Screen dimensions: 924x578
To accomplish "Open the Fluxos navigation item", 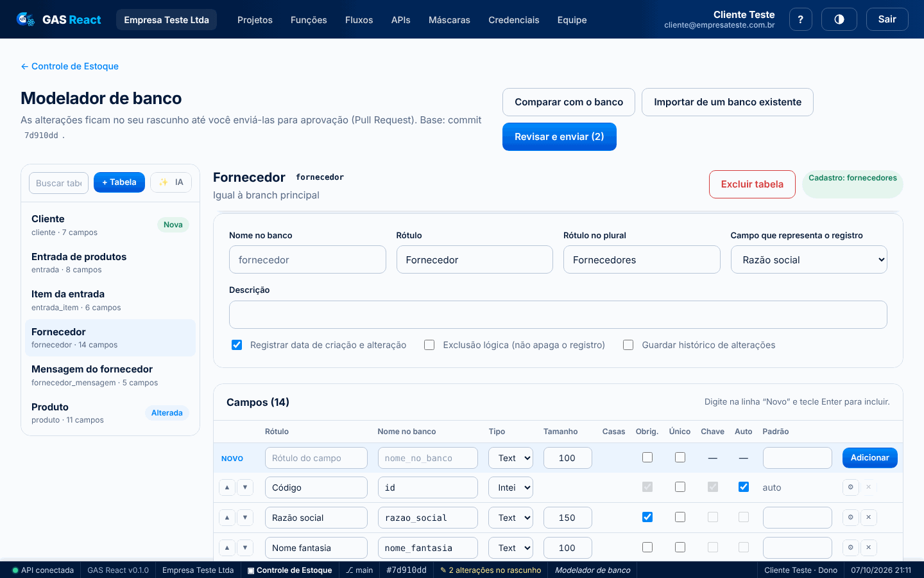I will (x=359, y=20).
